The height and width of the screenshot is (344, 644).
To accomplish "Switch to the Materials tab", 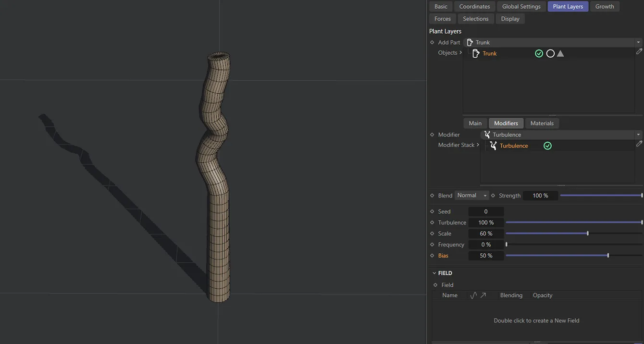I will point(542,123).
